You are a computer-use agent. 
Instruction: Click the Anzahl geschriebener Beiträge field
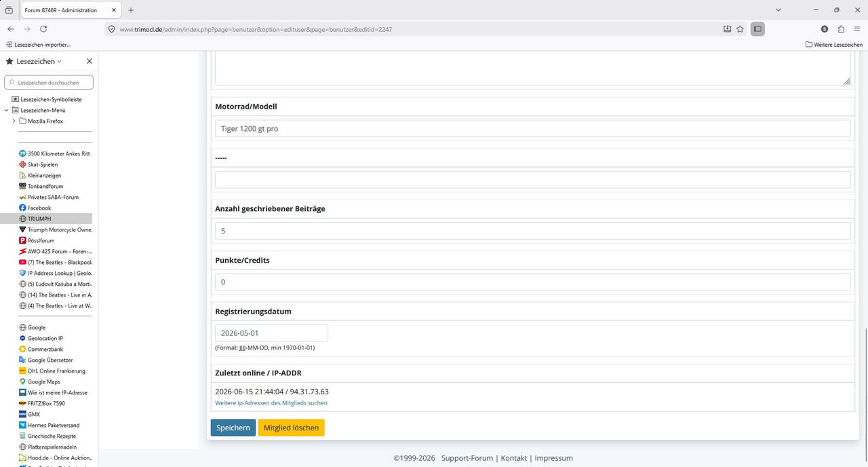coord(532,231)
